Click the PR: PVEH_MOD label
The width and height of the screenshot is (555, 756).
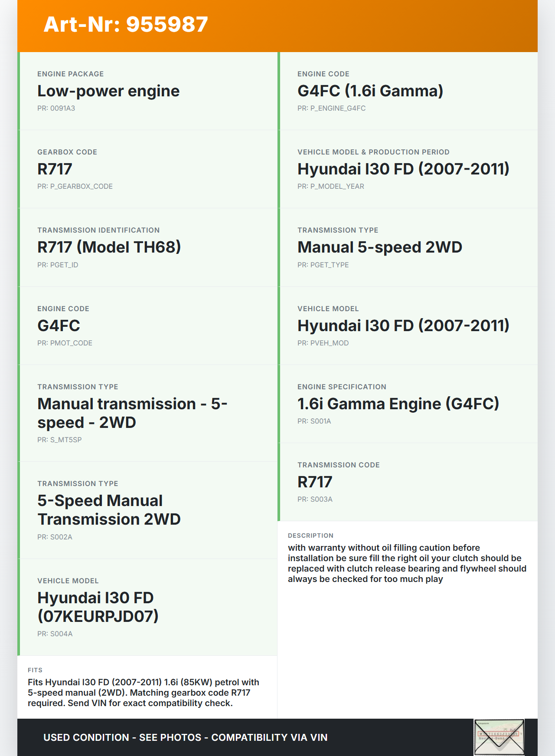click(323, 343)
